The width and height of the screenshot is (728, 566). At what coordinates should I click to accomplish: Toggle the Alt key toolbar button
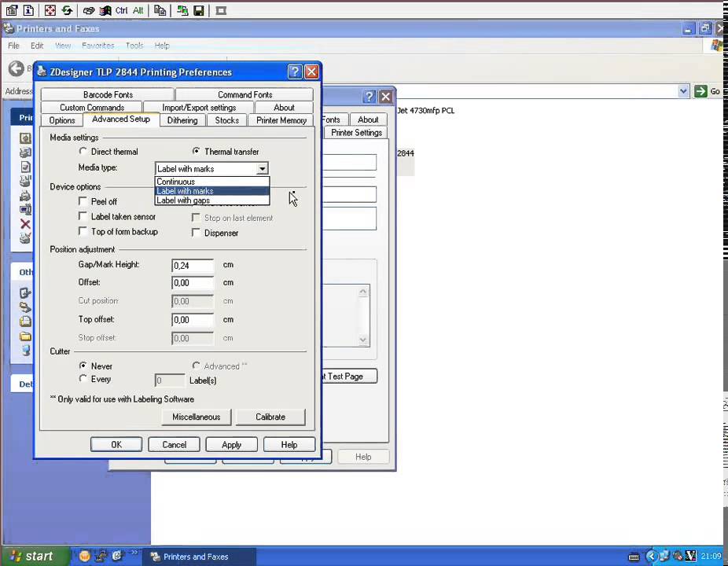point(138,10)
